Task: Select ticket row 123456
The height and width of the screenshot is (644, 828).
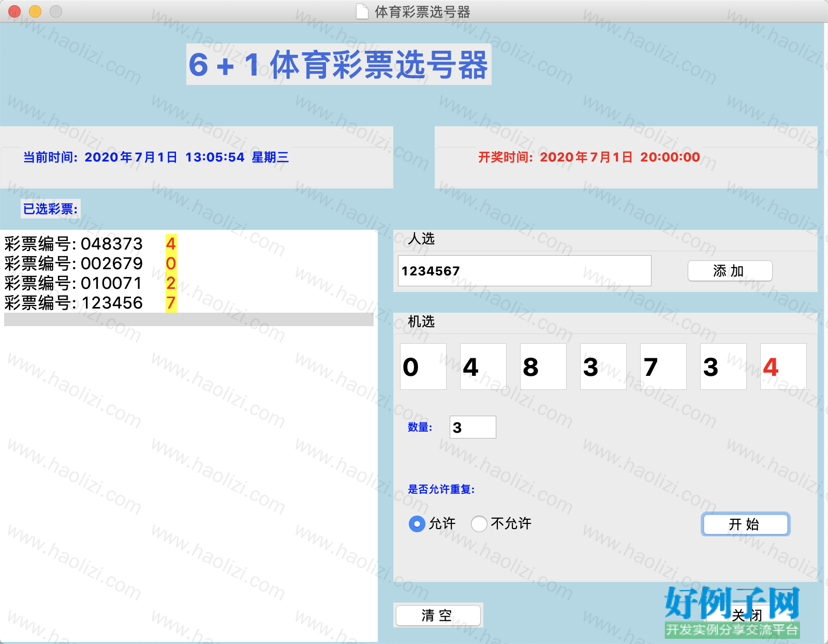Action: 189,303
